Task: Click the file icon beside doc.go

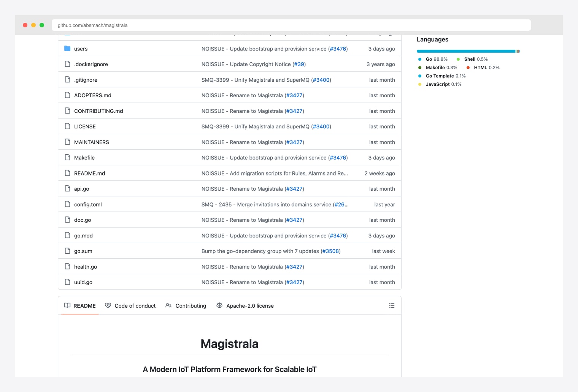Action: click(67, 220)
